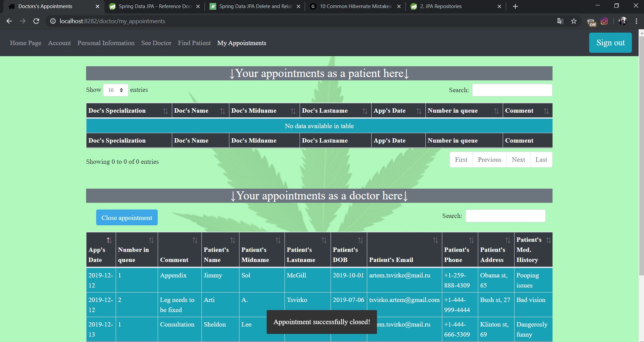Toggle sorting on Patient's Email column
This screenshot has width=644, height=342.
[x=404, y=250]
